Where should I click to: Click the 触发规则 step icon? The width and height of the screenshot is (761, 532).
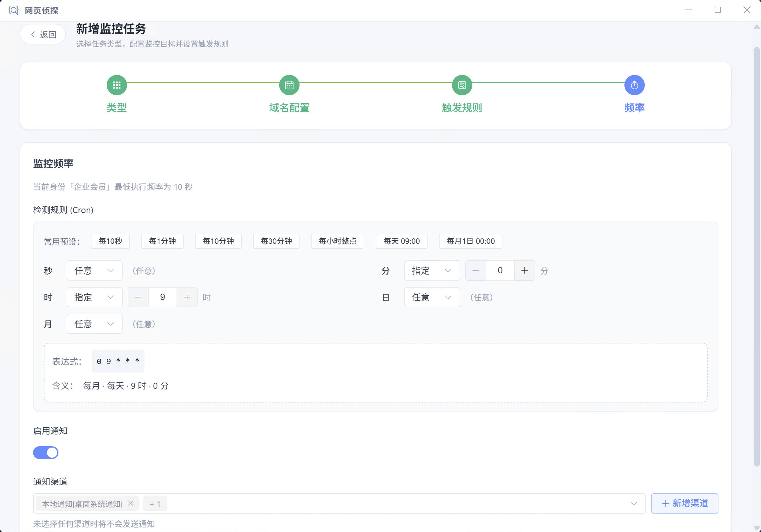[462, 85]
